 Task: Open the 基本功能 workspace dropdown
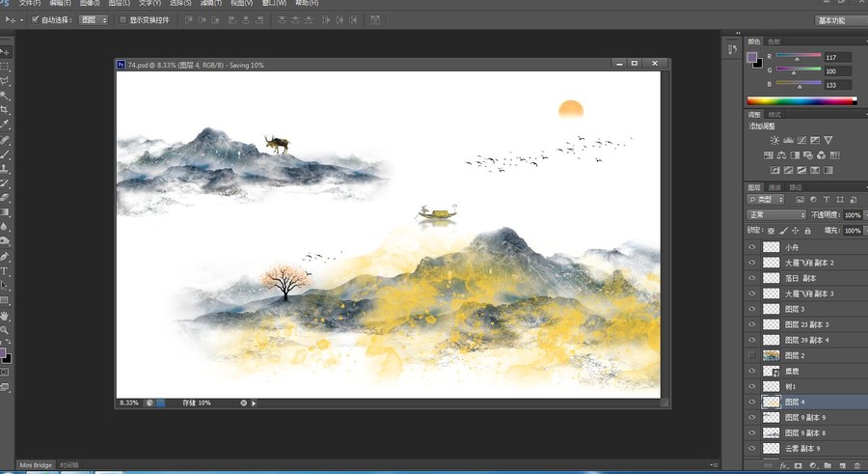841,20
